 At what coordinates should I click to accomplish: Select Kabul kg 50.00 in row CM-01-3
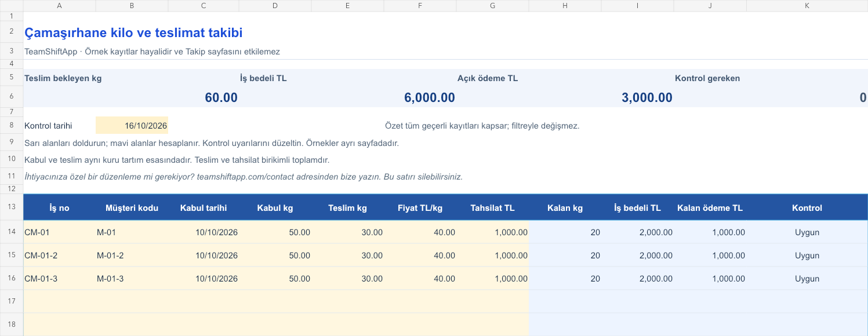pyautogui.click(x=275, y=279)
